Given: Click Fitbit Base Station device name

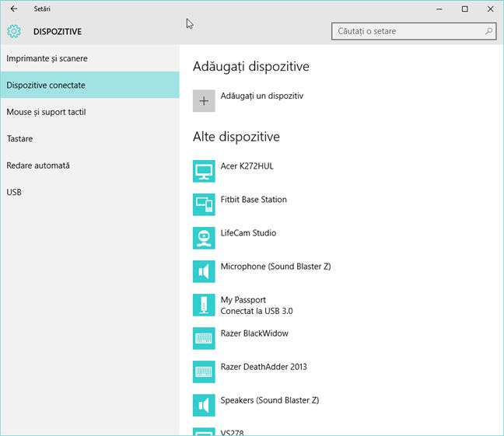Looking at the screenshot, I should [x=254, y=200].
